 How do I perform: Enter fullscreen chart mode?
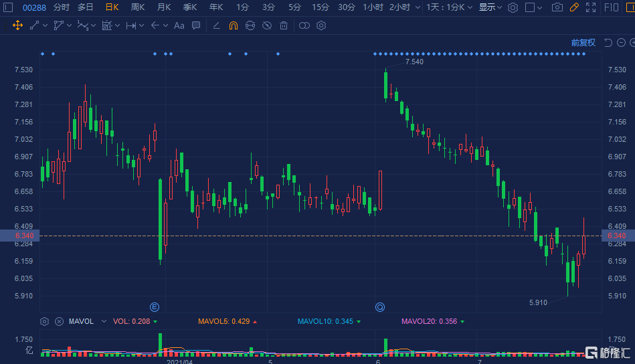(591, 7)
